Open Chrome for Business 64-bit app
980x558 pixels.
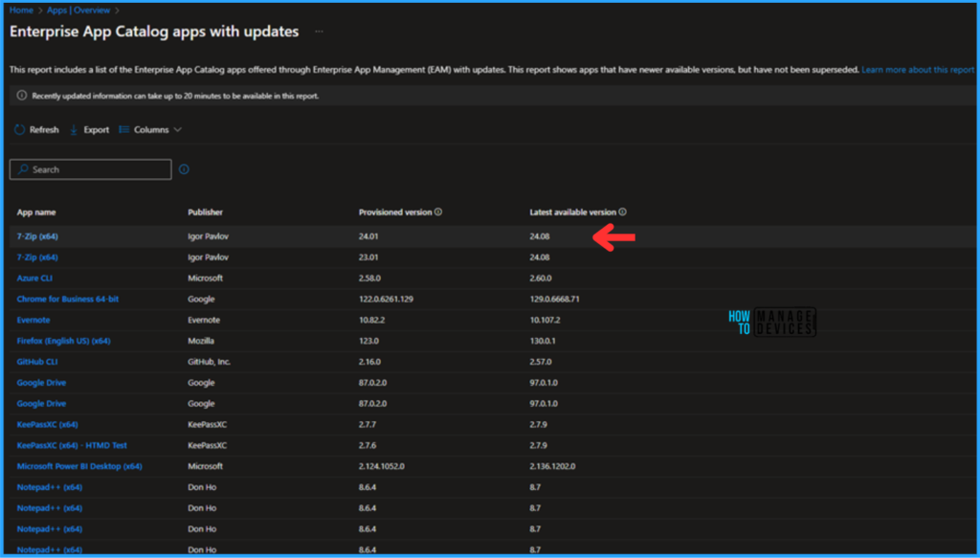[68, 300]
